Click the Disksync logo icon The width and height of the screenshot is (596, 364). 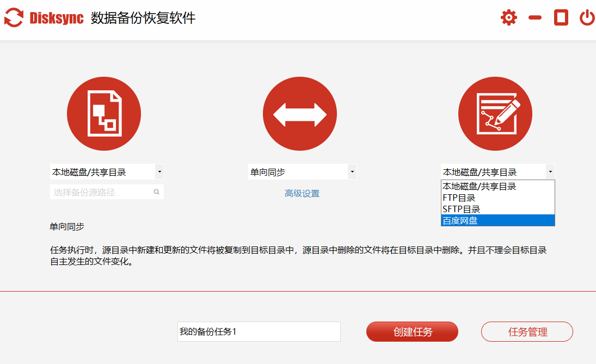pos(14,17)
